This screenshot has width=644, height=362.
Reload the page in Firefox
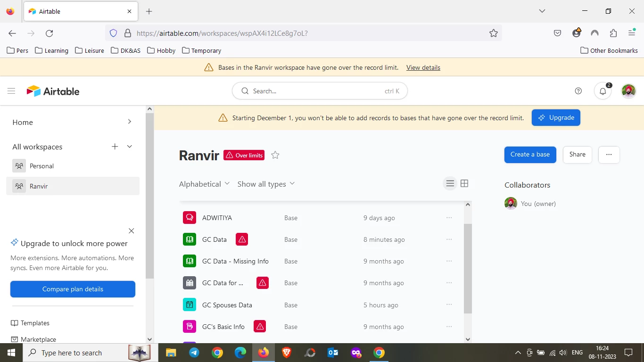click(49, 33)
